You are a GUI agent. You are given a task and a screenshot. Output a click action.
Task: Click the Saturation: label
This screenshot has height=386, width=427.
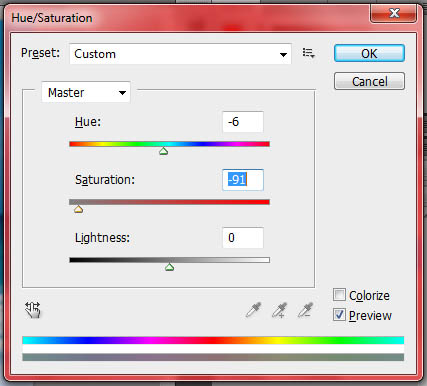tap(105, 180)
